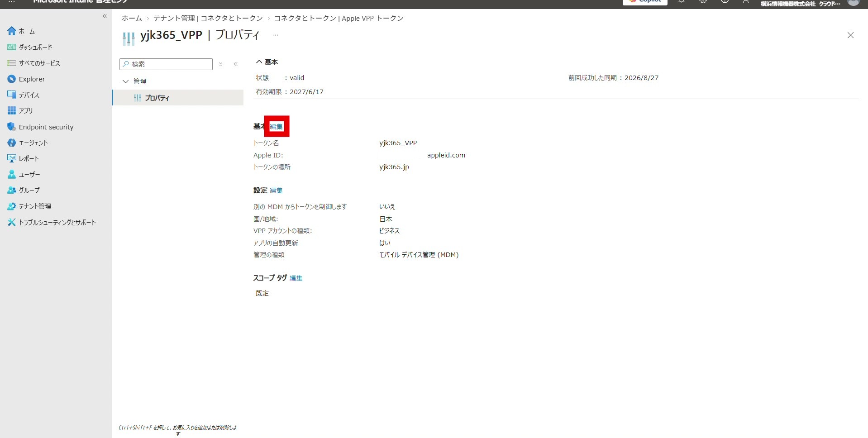The height and width of the screenshot is (438, 868).
Task: Select グループ in the left navigation
Action: (x=29, y=190)
